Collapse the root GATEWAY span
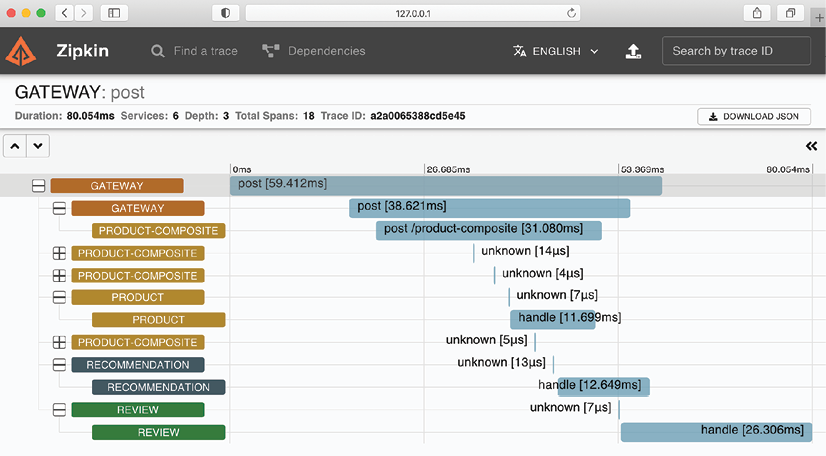Viewport: 826px width, 456px height. coord(38,186)
